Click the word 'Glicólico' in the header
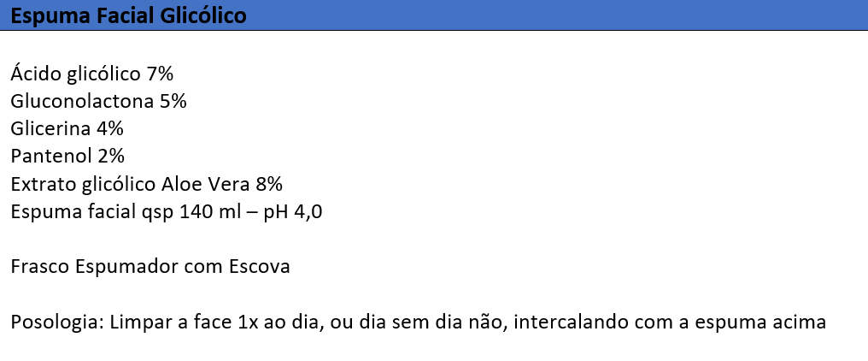Screen dimensions: 868x361 click(x=203, y=15)
